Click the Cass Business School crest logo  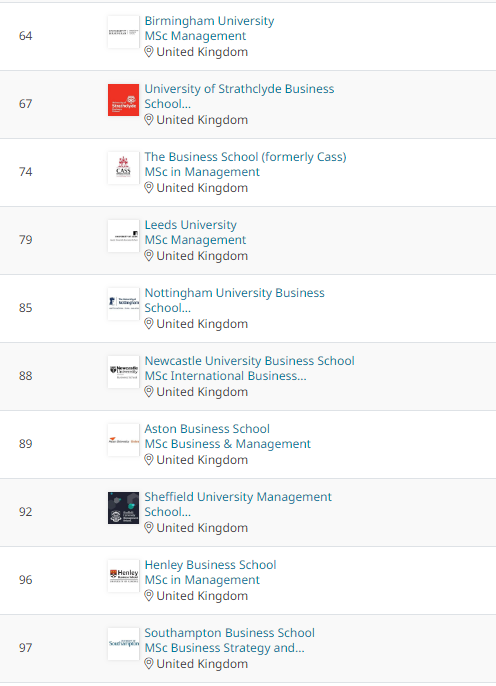coord(123,168)
